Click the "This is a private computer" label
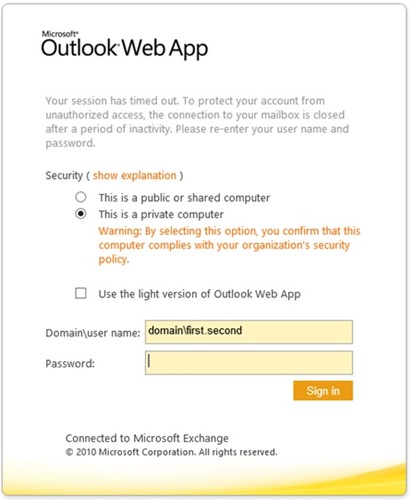This screenshot has height=500, width=411. tap(161, 214)
